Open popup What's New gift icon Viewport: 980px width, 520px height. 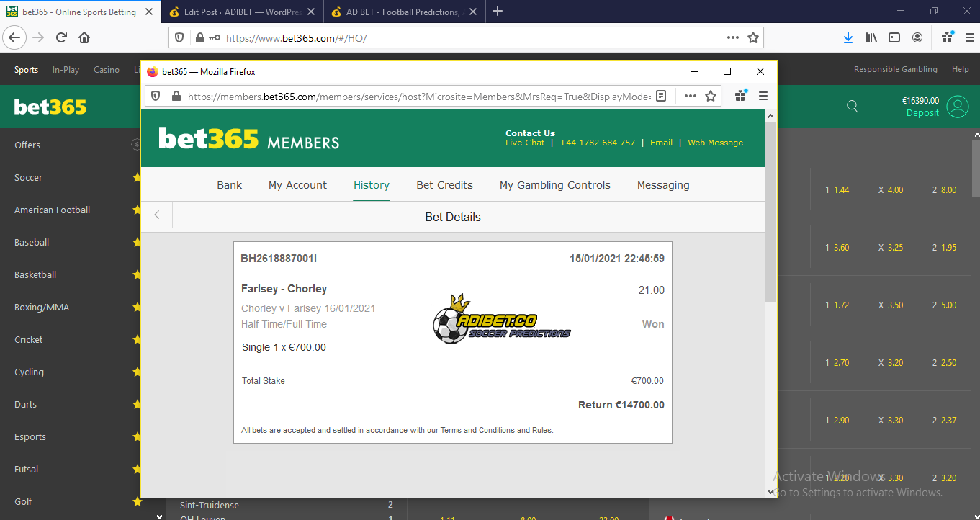741,96
